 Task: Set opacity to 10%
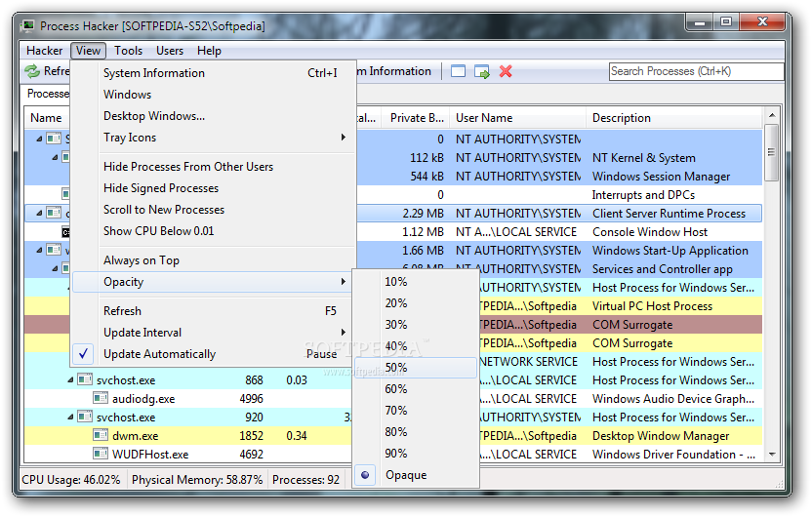(417, 282)
